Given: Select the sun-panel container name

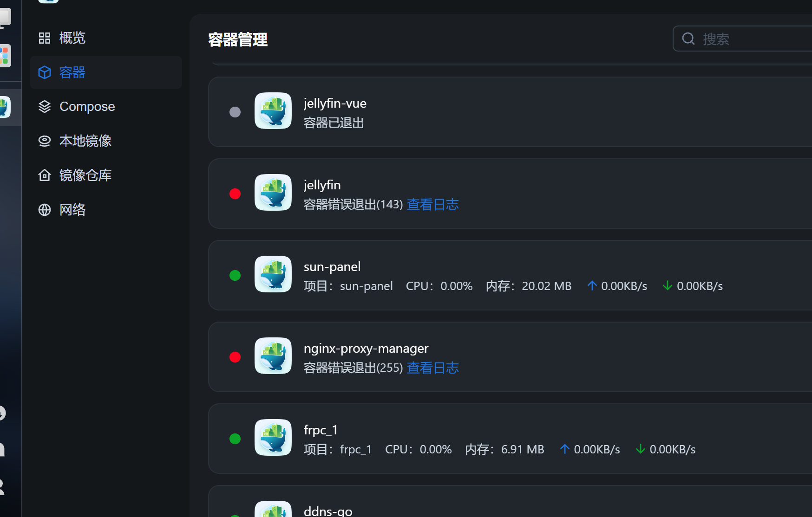Looking at the screenshot, I should (332, 267).
